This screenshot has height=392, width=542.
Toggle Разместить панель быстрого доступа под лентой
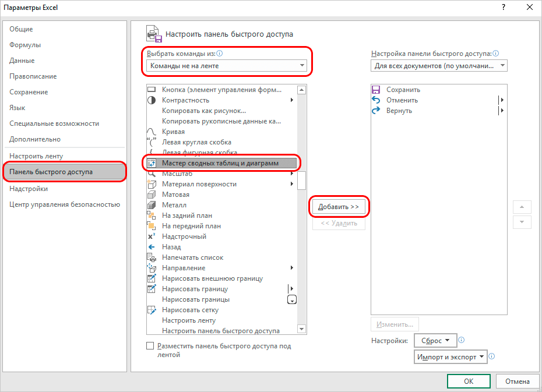pyautogui.click(x=150, y=346)
